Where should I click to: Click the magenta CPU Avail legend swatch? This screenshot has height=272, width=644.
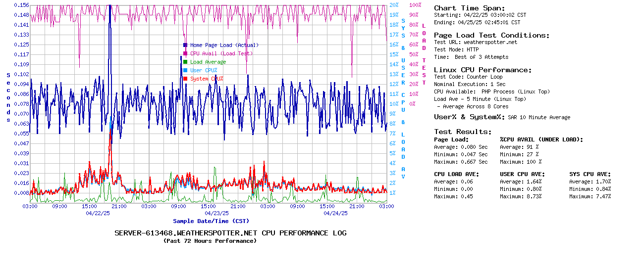point(185,53)
